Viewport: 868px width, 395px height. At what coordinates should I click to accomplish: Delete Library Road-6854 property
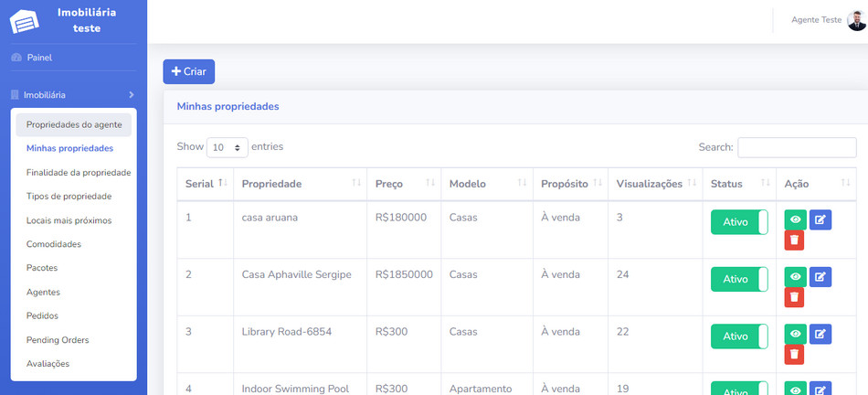[x=794, y=355]
